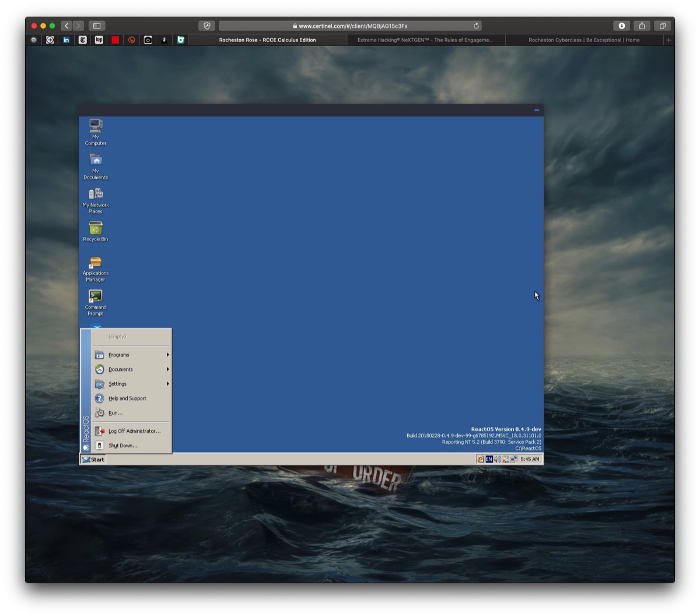
Task: Open a new Safari tab with plus
Action: 668,40
